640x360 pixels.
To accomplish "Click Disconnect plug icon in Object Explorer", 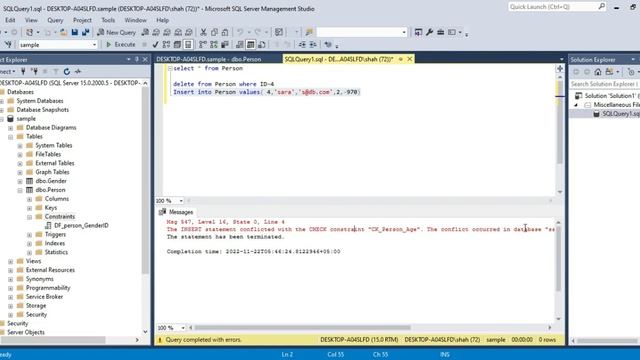I will point(34,71).
